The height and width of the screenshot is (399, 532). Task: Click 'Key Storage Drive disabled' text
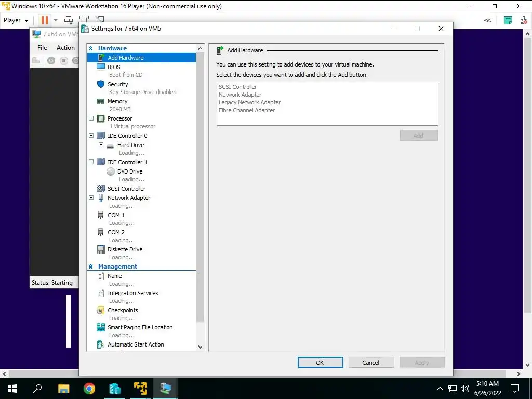coord(142,92)
